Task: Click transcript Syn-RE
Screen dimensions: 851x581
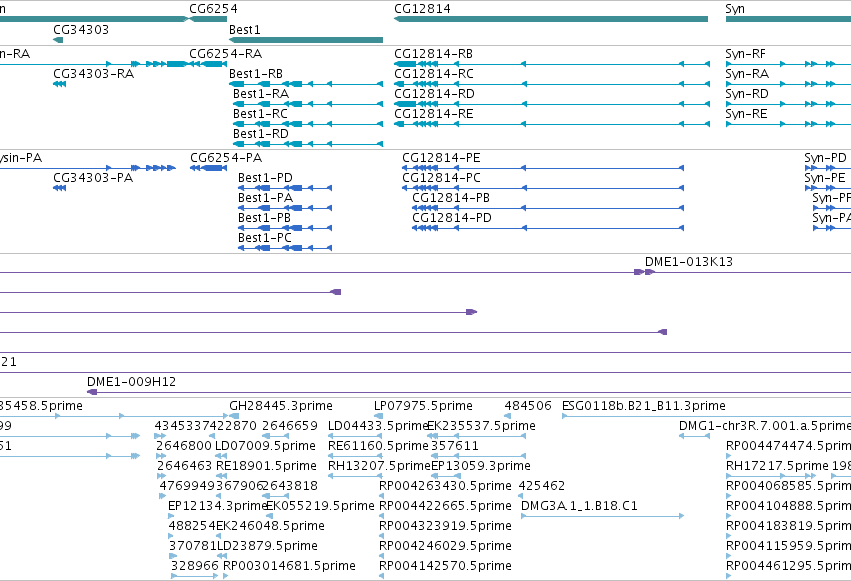Action: coord(746,114)
